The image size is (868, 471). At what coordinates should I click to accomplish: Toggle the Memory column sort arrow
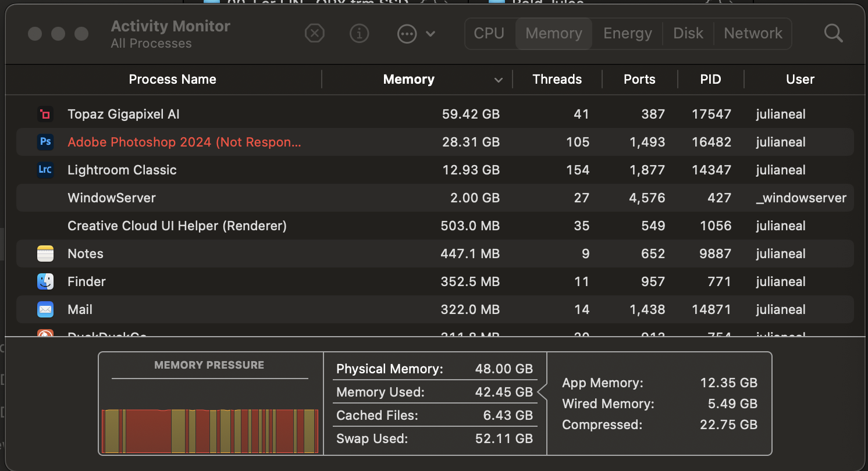pyautogui.click(x=498, y=80)
